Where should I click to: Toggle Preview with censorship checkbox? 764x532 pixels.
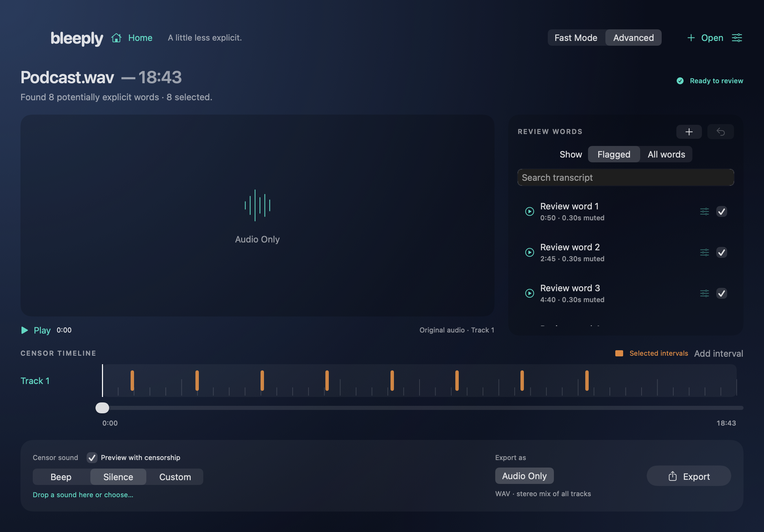click(x=92, y=458)
